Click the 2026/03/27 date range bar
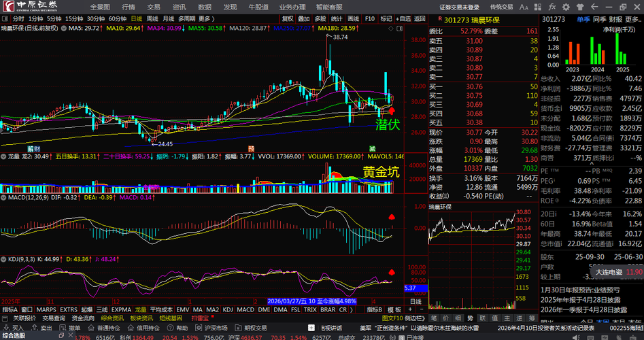The height and width of the screenshot is (340, 644). click(312, 301)
